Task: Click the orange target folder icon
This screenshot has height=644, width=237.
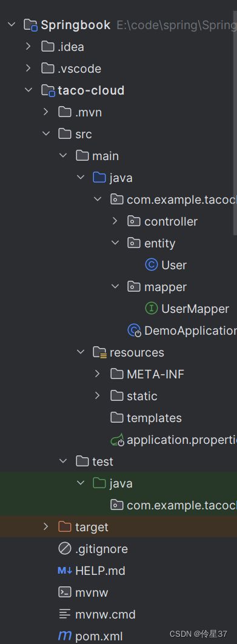Action: 65,526
